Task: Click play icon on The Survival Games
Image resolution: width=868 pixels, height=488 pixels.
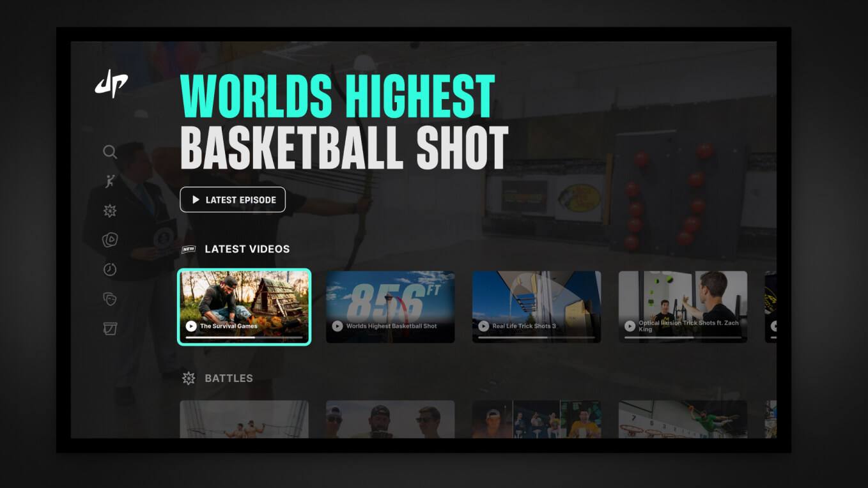Action: click(x=191, y=326)
